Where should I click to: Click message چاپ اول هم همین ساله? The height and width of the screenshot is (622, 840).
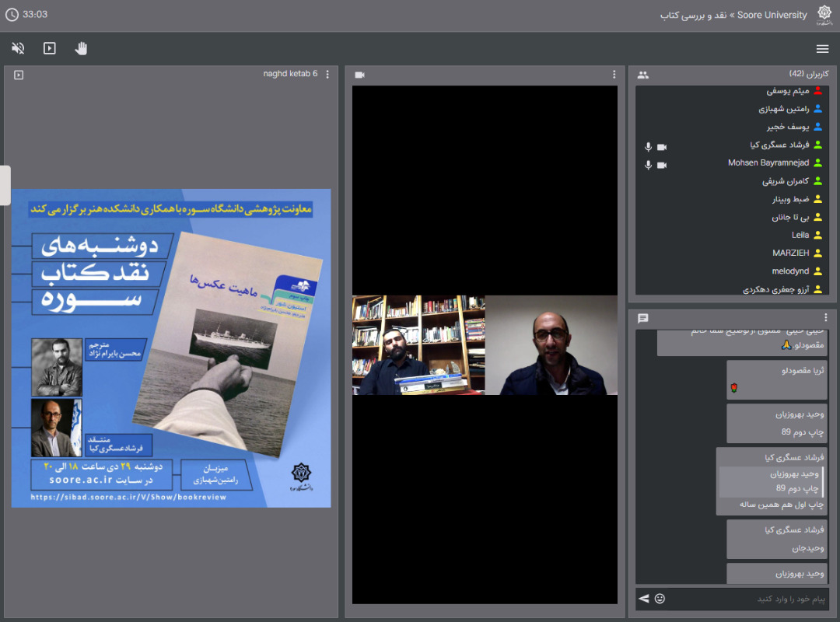pyautogui.click(x=782, y=505)
